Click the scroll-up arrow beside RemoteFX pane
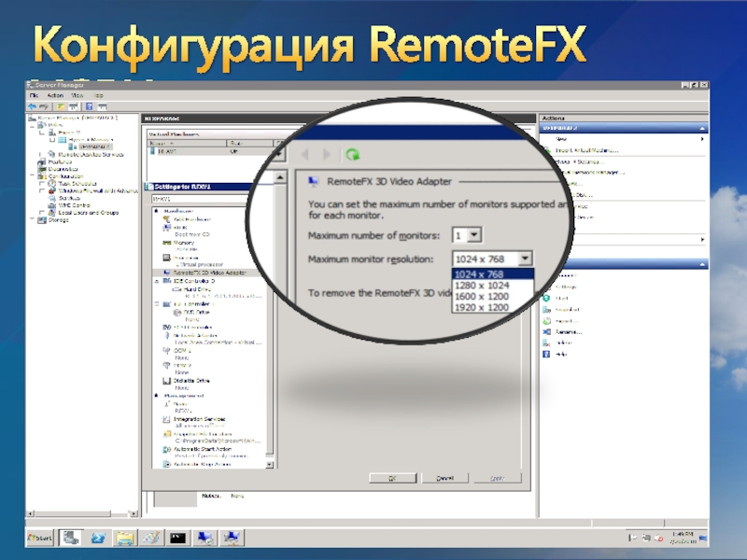The image size is (747, 560). point(280,177)
